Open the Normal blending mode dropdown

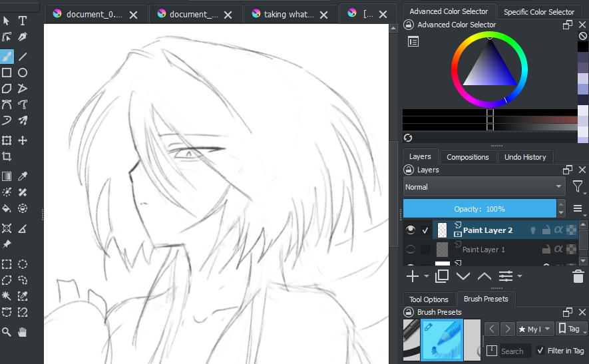tap(485, 187)
